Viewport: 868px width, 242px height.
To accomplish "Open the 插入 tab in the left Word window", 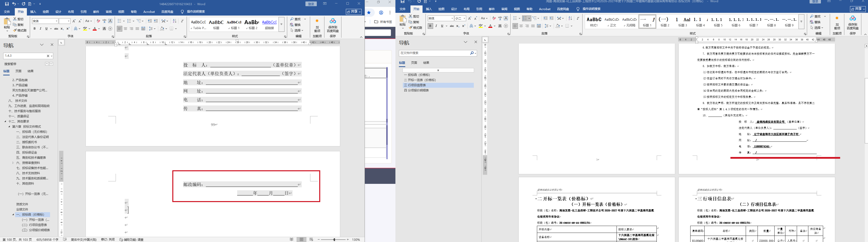I will [x=33, y=12].
